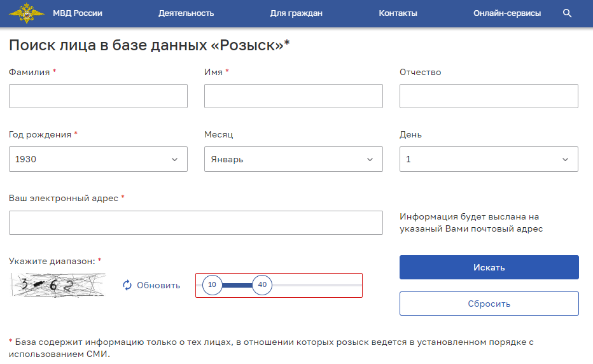593x364 pixels.
Task: Click into the Имя text field
Action: (x=293, y=96)
